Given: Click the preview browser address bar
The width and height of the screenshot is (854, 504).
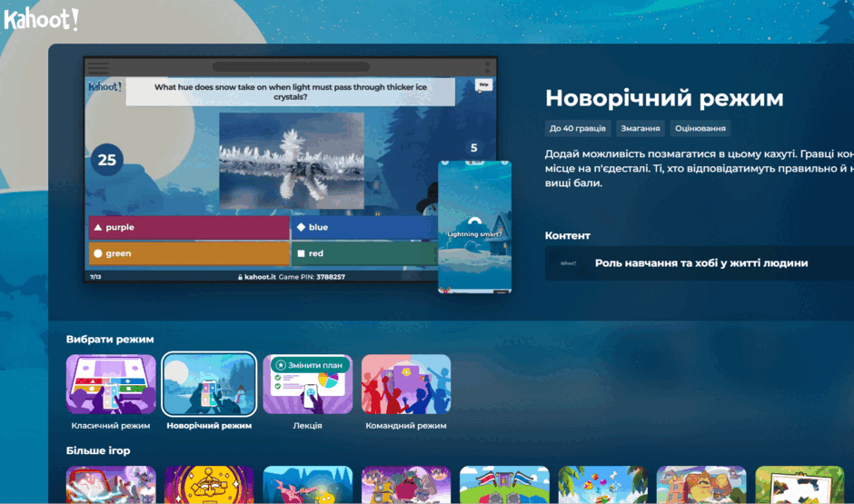Looking at the screenshot, I should 291,66.
